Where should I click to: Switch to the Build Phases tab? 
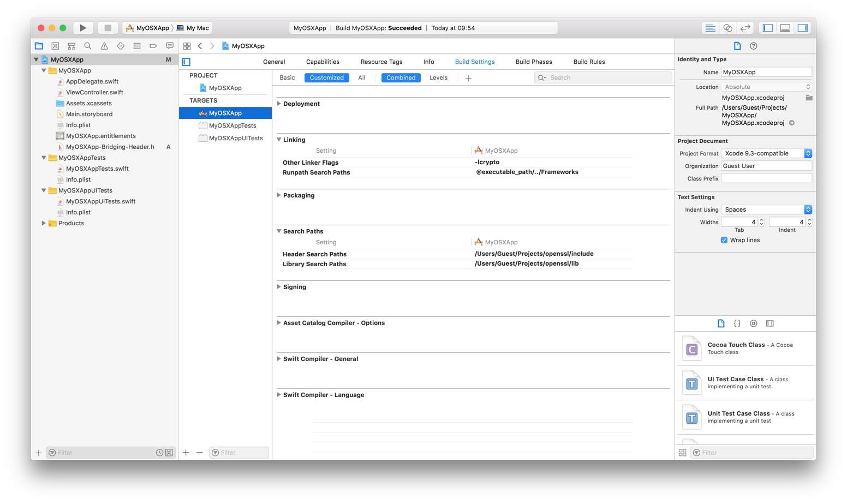click(x=533, y=62)
